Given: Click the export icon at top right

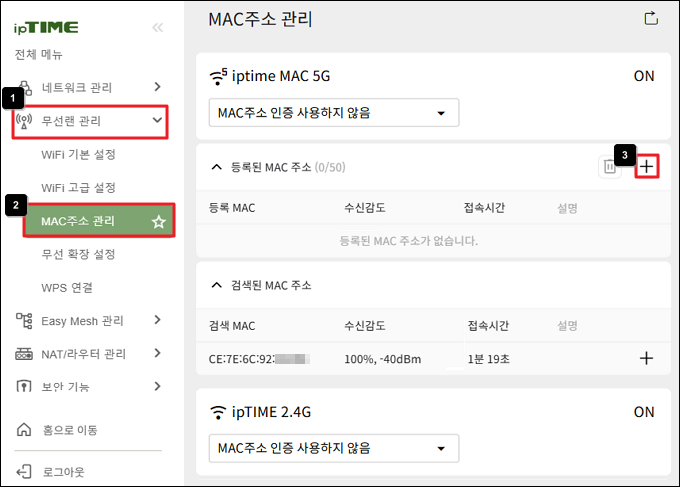Looking at the screenshot, I should (x=651, y=19).
